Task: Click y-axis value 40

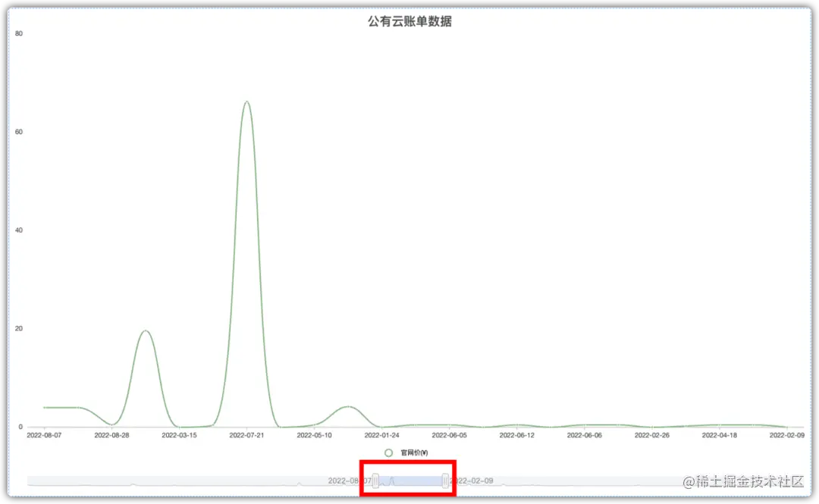Action: 19,230
